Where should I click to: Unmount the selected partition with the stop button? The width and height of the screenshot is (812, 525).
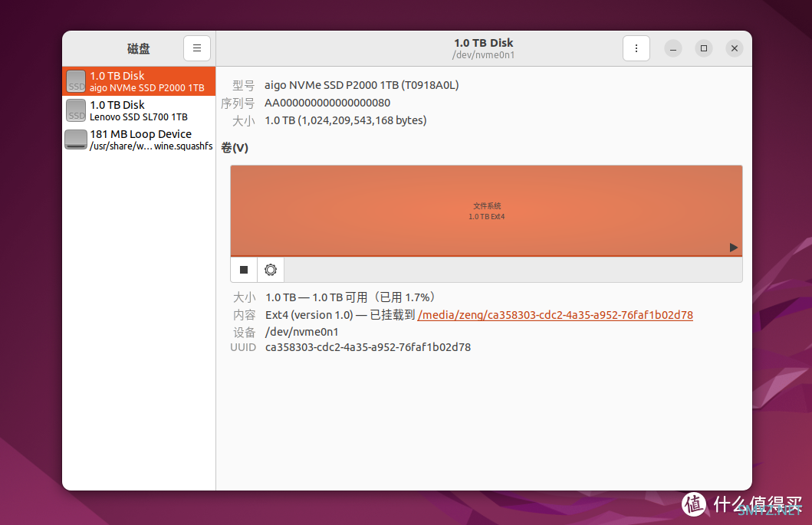pos(244,270)
